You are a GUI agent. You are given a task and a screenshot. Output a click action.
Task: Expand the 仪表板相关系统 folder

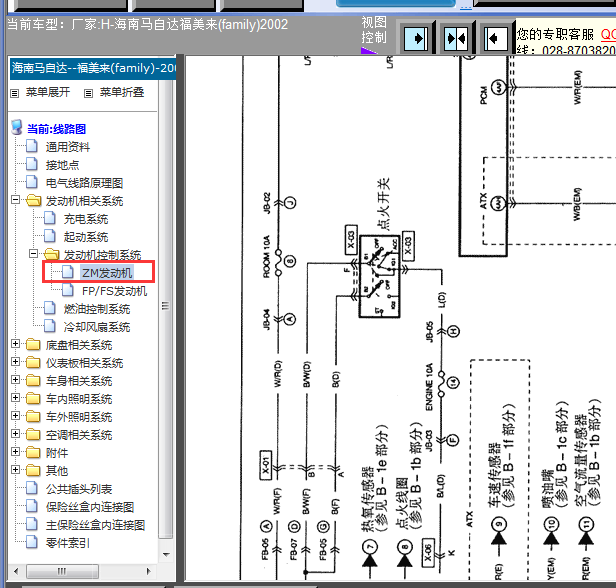[15, 362]
